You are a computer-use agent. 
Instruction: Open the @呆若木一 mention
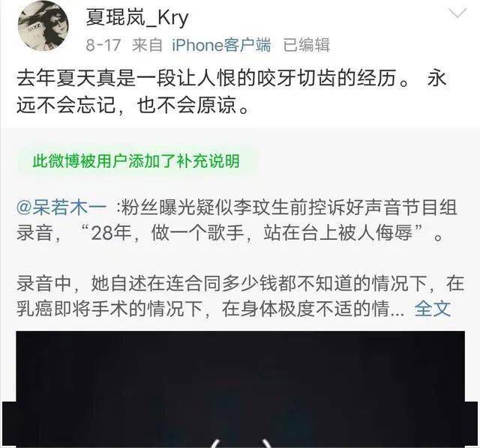(x=61, y=208)
